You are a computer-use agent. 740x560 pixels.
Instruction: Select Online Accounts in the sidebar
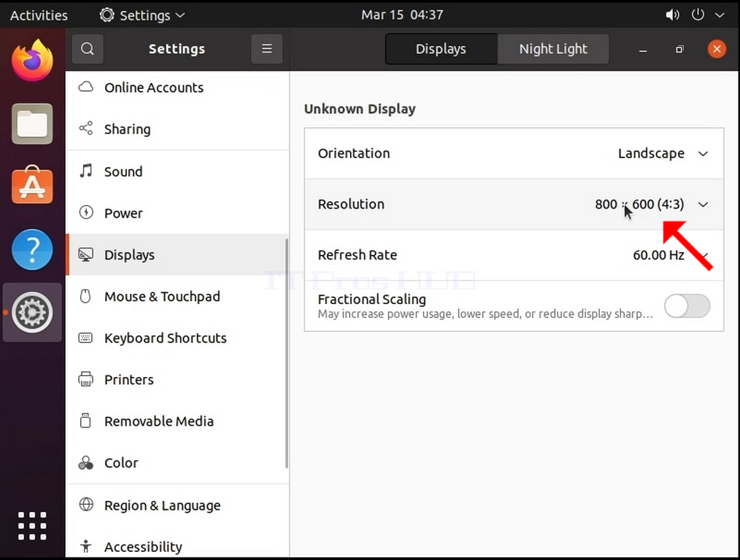click(x=177, y=87)
